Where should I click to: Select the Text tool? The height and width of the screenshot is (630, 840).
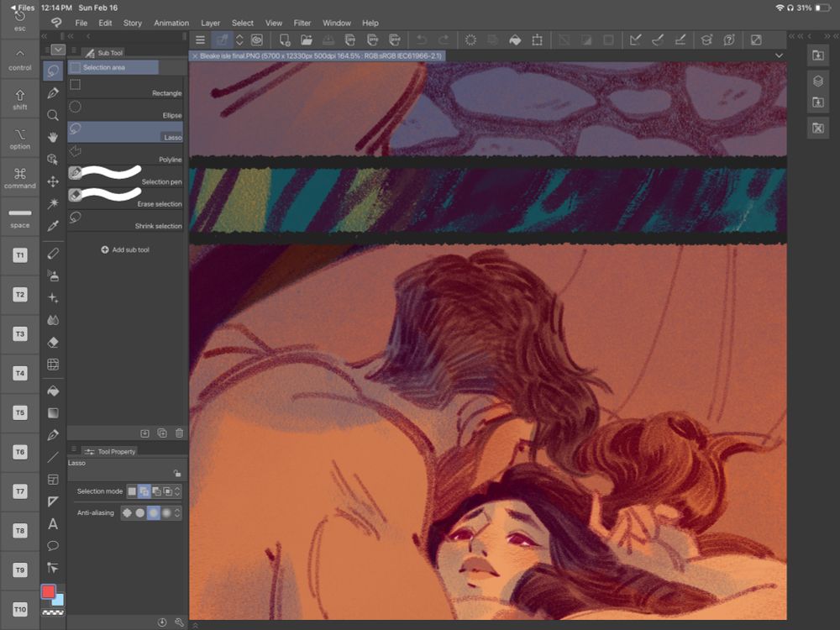pos(52,524)
